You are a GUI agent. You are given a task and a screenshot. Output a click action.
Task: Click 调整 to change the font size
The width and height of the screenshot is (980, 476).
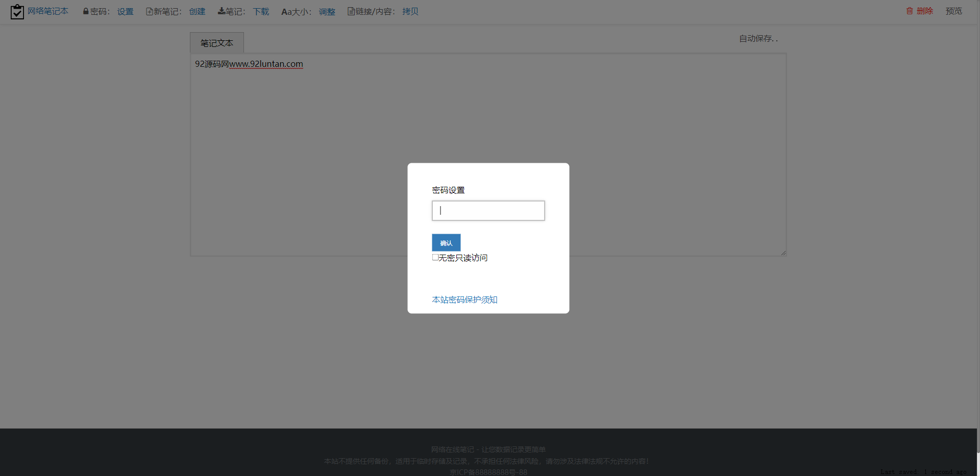pos(327,11)
